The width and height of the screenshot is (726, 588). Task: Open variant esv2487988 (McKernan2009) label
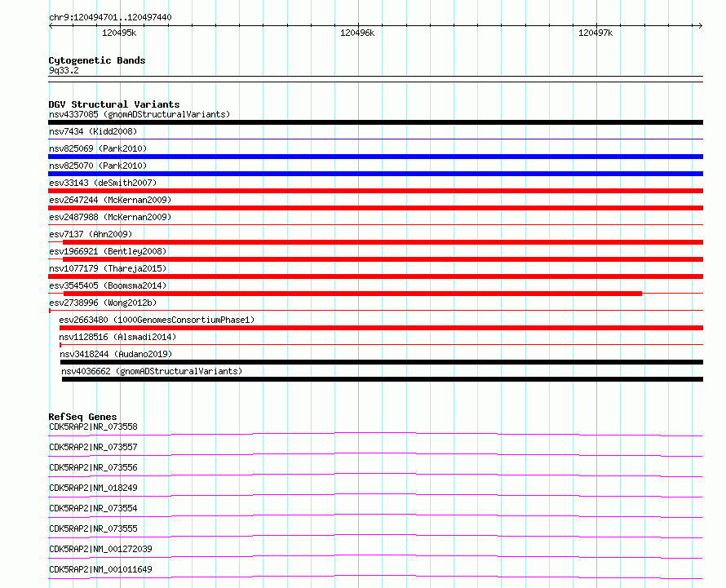pyautogui.click(x=110, y=217)
